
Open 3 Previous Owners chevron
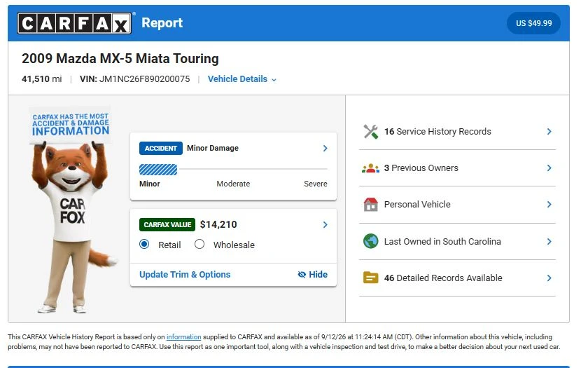549,168
